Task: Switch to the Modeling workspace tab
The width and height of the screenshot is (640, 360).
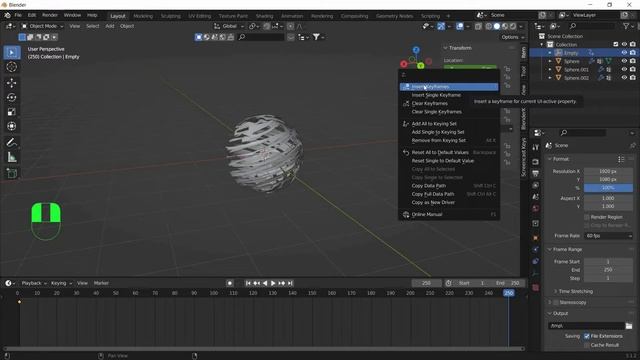Action: pos(143,16)
